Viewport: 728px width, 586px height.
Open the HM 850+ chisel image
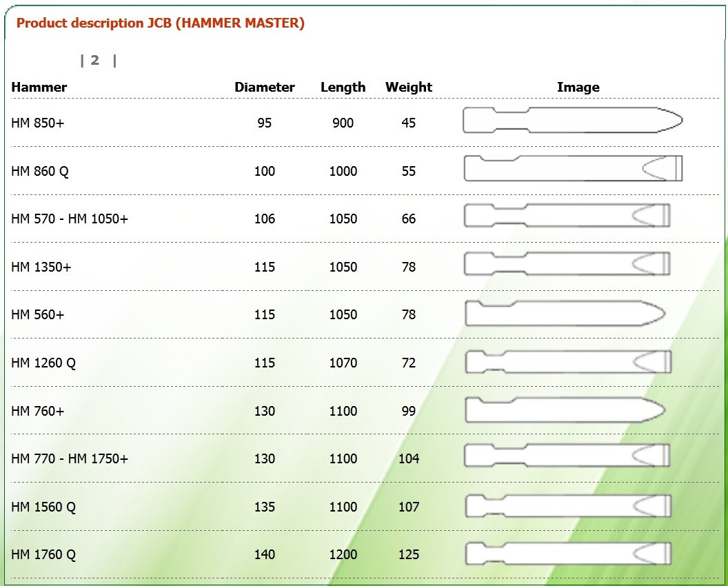[572, 120]
